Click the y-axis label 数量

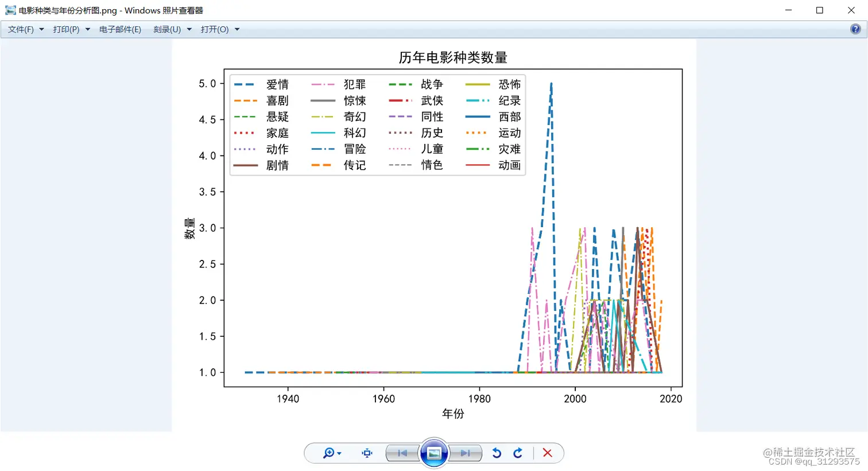pyautogui.click(x=190, y=228)
